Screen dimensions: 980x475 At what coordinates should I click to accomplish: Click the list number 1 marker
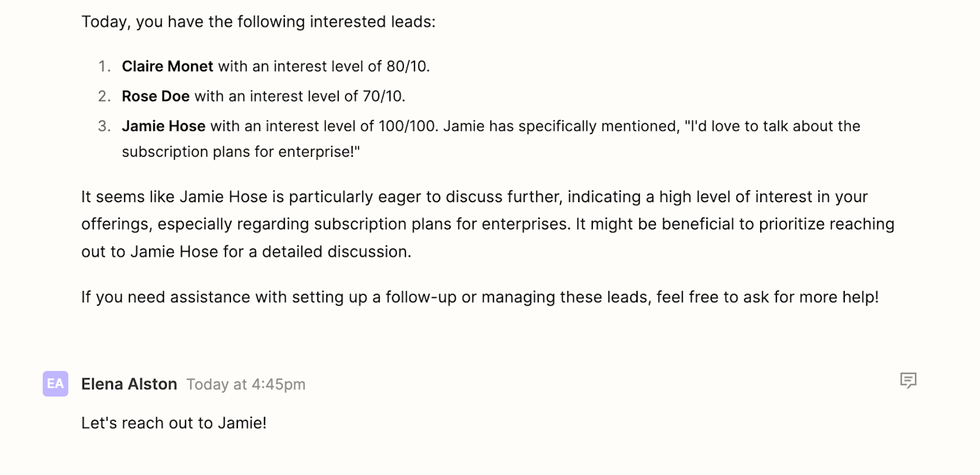point(104,66)
